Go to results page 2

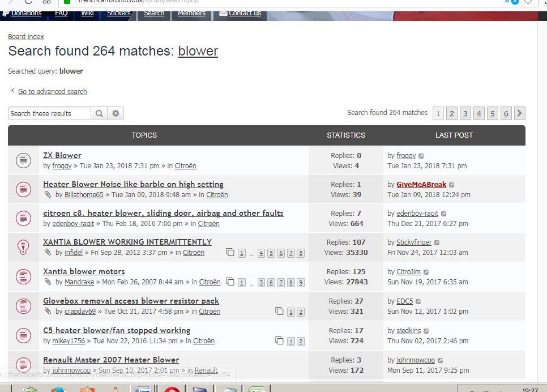(451, 113)
